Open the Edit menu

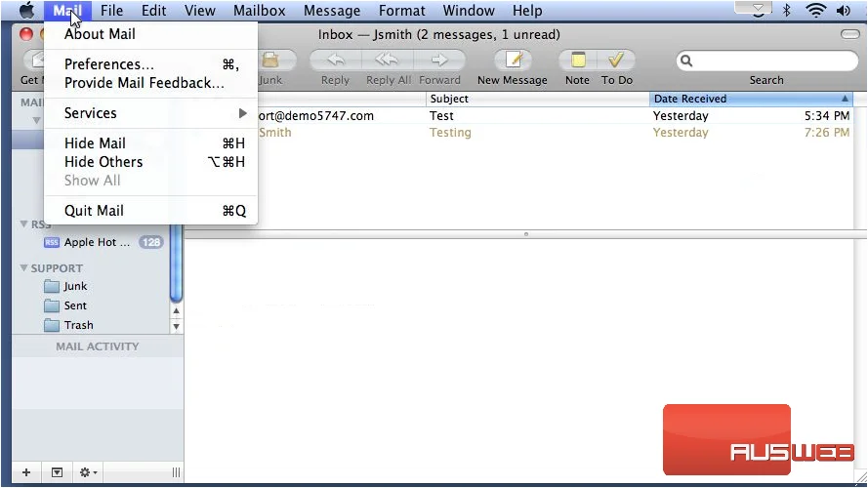(x=154, y=11)
